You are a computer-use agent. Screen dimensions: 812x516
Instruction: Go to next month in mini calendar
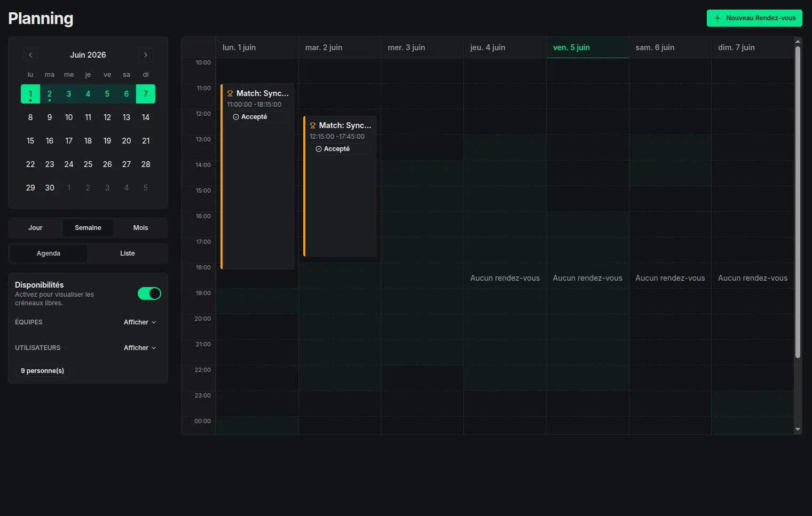point(146,55)
